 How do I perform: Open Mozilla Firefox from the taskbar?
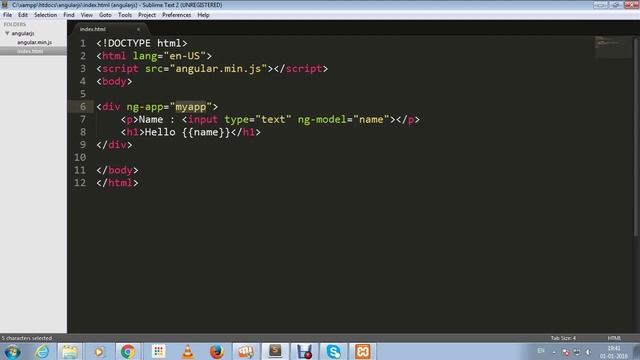pyautogui.click(x=217, y=352)
